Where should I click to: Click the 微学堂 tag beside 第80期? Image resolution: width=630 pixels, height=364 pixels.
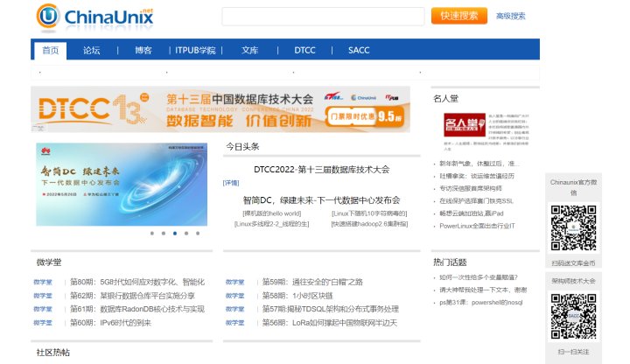pos(43,283)
